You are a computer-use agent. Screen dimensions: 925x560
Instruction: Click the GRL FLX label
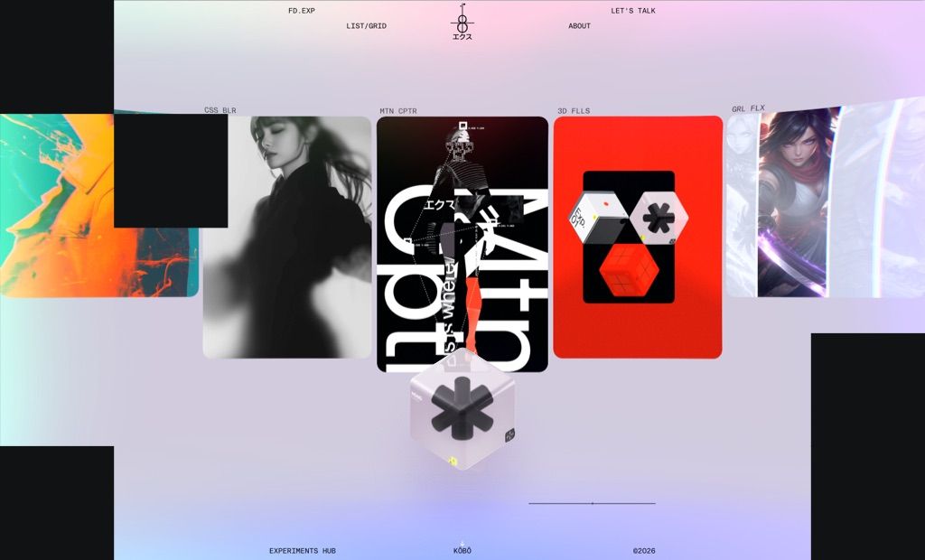pyautogui.click(x=748, y=108)
